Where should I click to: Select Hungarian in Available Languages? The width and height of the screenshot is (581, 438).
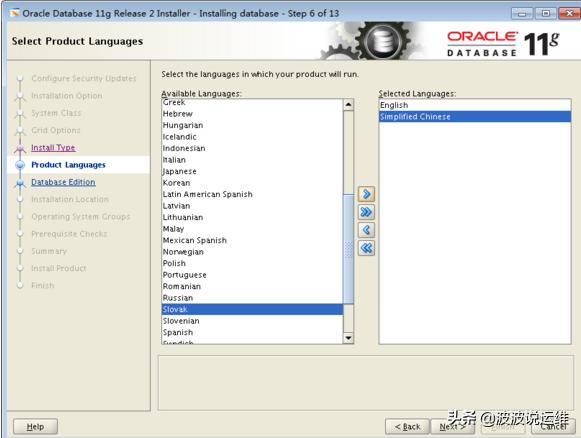[252, 125]
